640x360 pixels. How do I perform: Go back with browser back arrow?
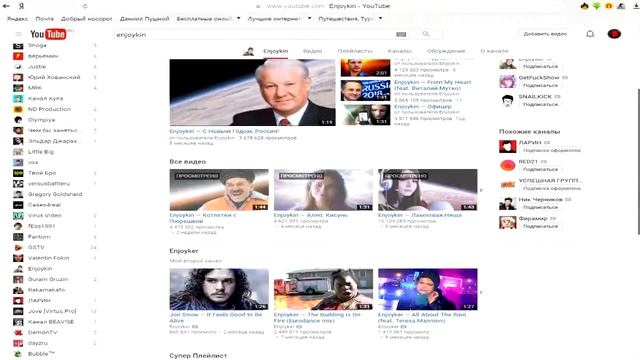tap(6, 6)
